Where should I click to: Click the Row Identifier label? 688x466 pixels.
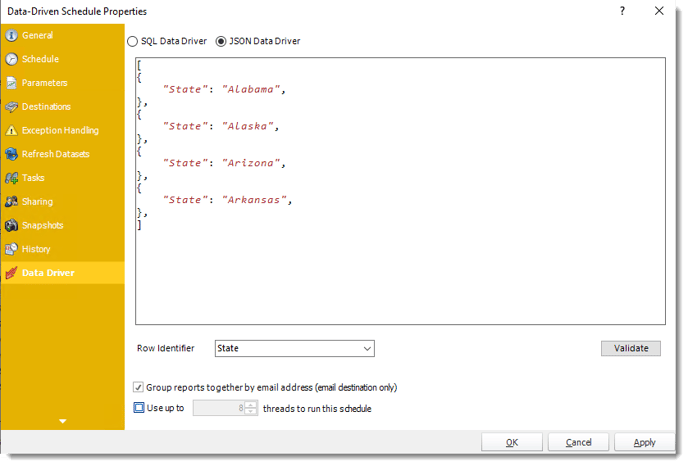[x=165, y=348]
